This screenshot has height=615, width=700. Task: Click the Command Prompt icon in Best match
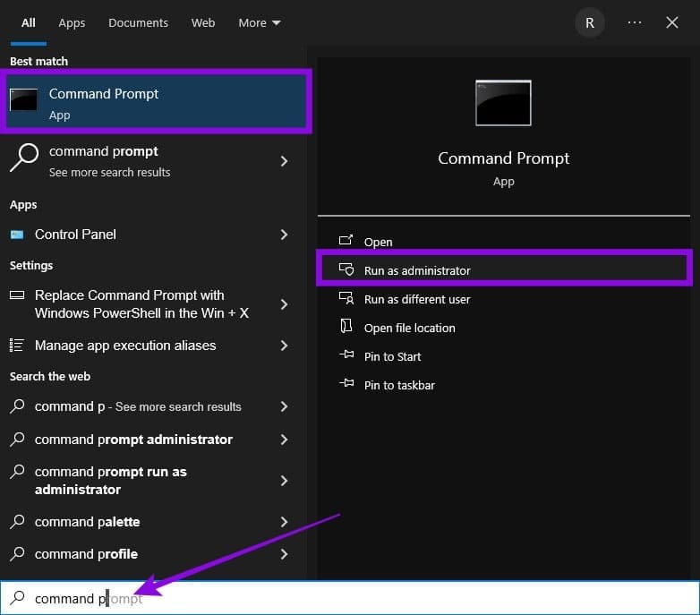point(23,99)
